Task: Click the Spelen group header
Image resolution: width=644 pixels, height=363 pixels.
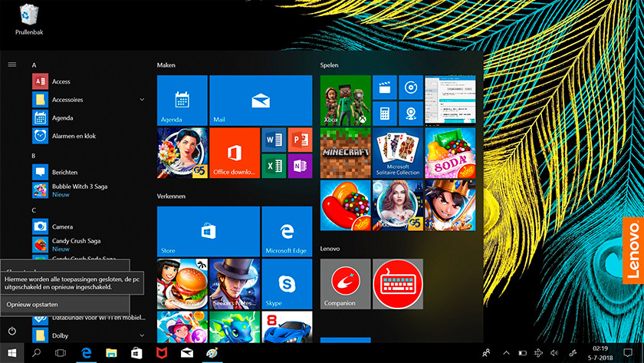Action: coord(330,65)
